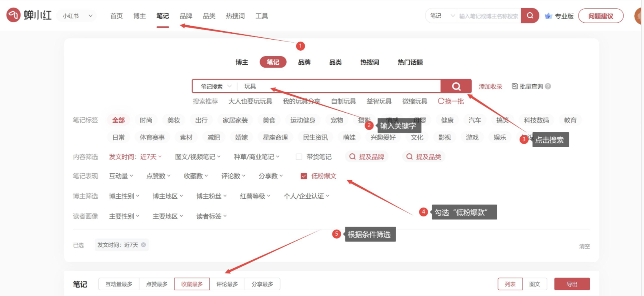This screenshot has width=644, height=296.
Task: Select the 美妆 note tag
Action: click(174, 120)
